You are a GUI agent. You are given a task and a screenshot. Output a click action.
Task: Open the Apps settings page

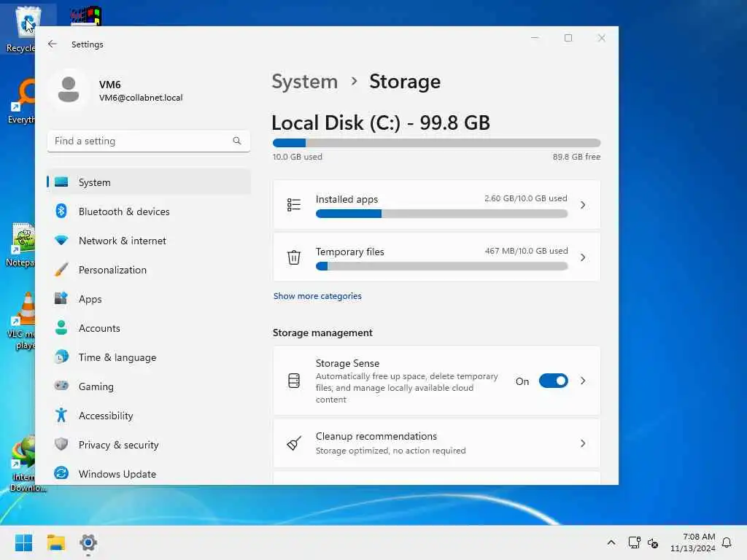coord(149,298)
